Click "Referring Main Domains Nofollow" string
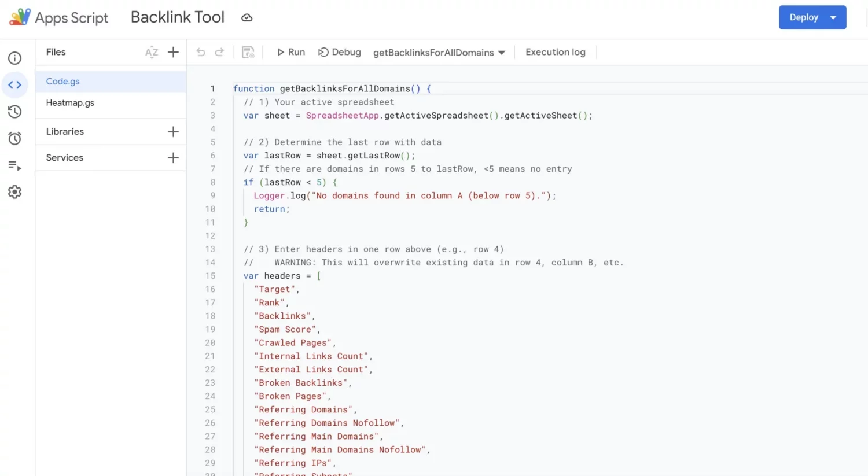 340,450
